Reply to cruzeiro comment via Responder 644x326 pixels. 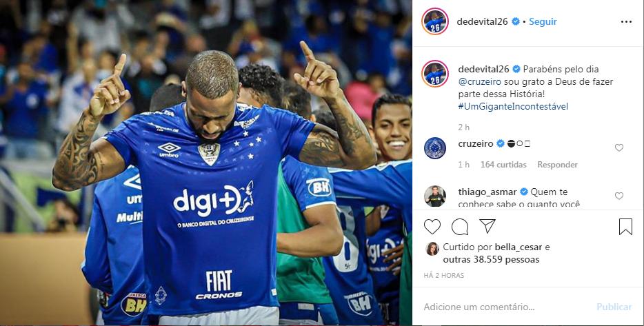[x=557, y=165]
